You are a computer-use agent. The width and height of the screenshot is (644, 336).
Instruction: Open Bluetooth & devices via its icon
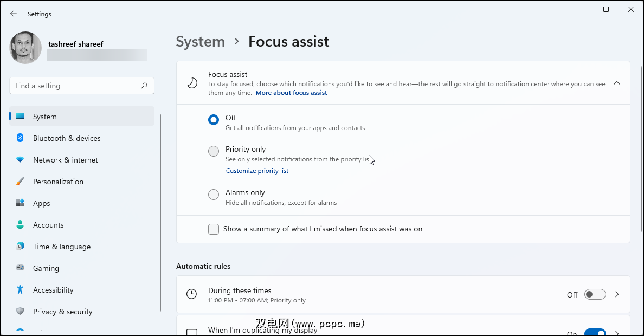click(20, 138)
